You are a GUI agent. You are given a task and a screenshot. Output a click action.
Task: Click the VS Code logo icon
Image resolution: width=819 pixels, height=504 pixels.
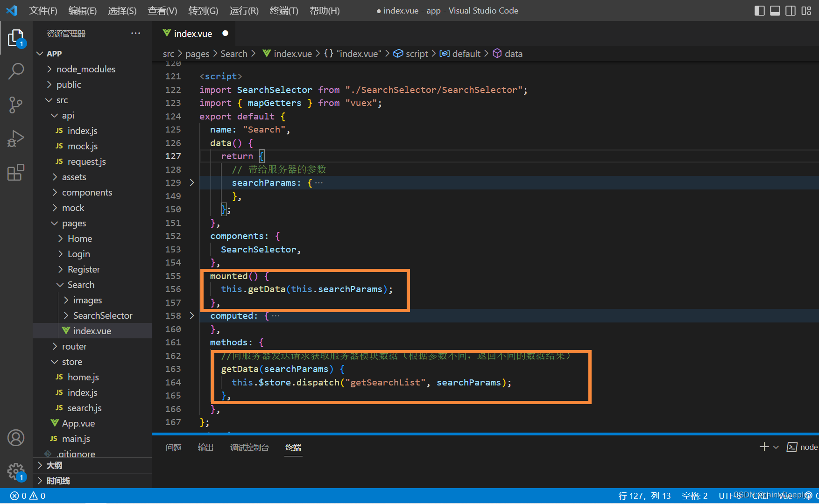pyautogui.click(x=12, y=10)
